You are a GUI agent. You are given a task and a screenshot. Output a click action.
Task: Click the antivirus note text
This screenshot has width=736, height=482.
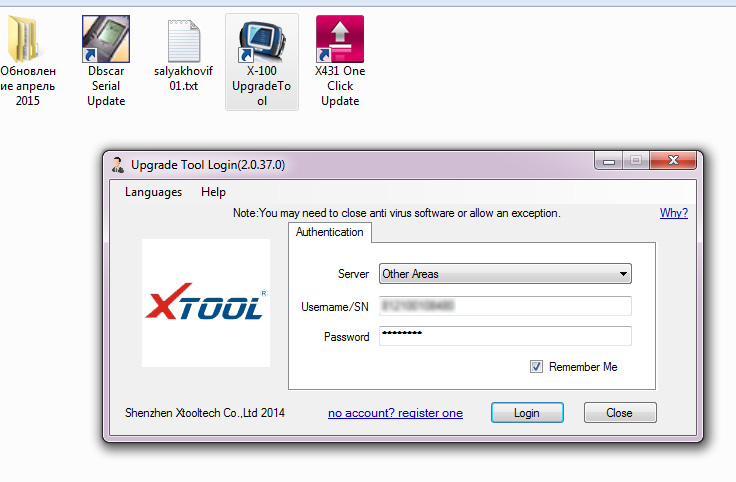click(x=397, y=213)
